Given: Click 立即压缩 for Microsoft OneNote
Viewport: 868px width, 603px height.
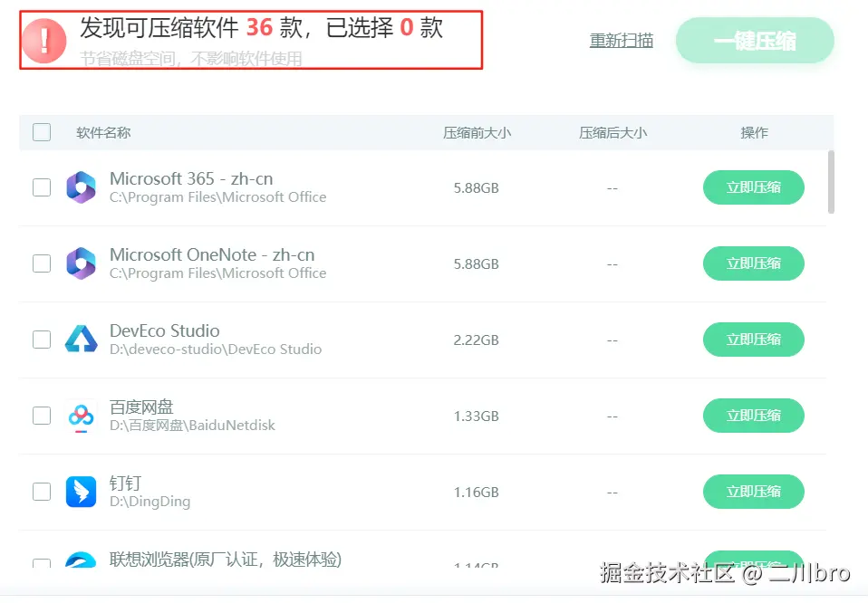Looking at the screenshot, I should click(x=754, y=263).
